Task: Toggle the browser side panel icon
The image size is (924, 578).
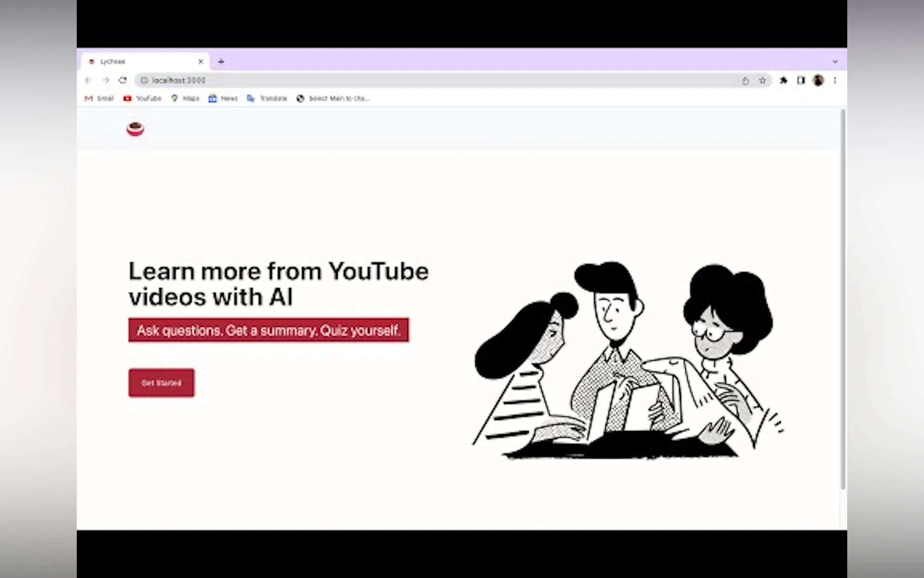Action: coord(801,80)
